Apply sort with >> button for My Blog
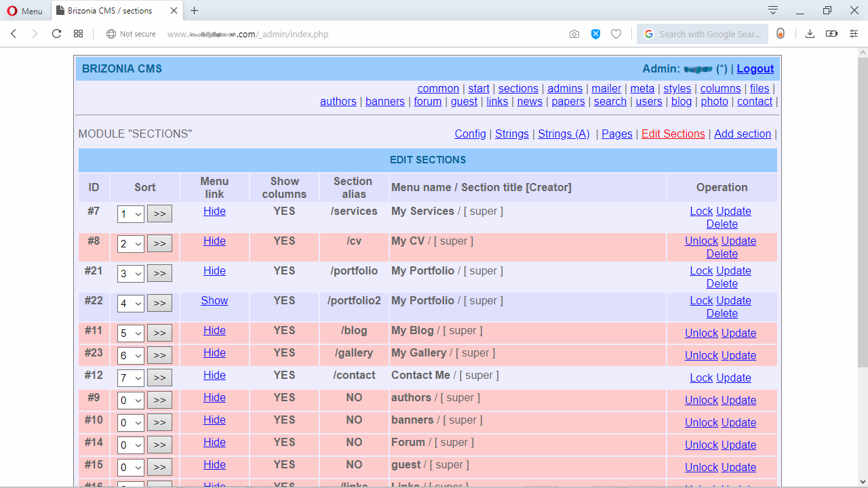Viewport: 868px width, 488px height. click(x=159, y=333)
